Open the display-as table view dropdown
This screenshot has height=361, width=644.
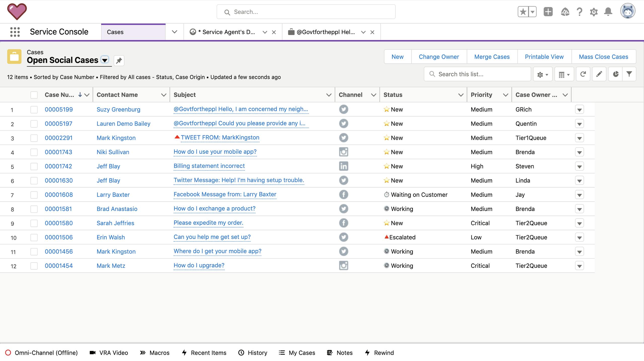[x=564, y=74]
